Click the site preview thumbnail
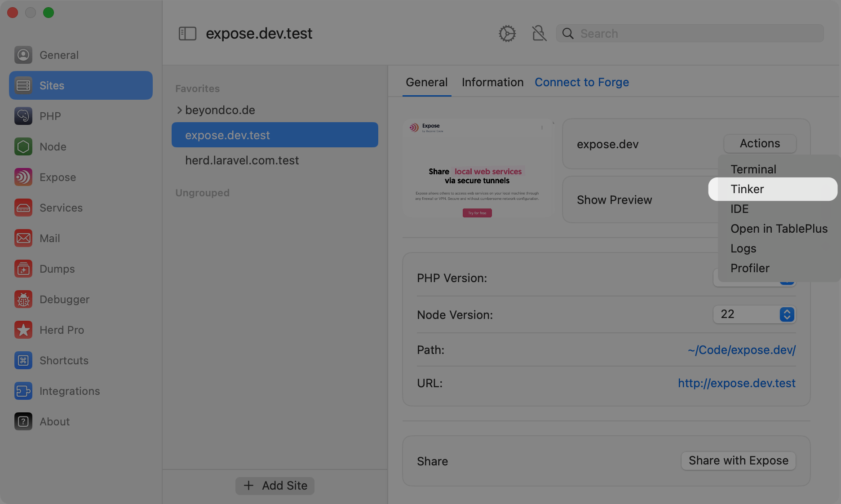Screen dimensions: 841x504 pyautogui.click(x=478, y=168)
